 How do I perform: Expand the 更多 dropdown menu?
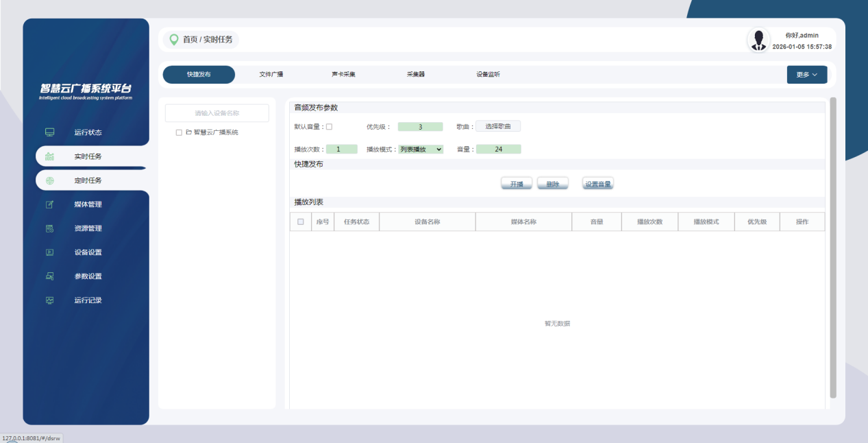pos(806,75)
